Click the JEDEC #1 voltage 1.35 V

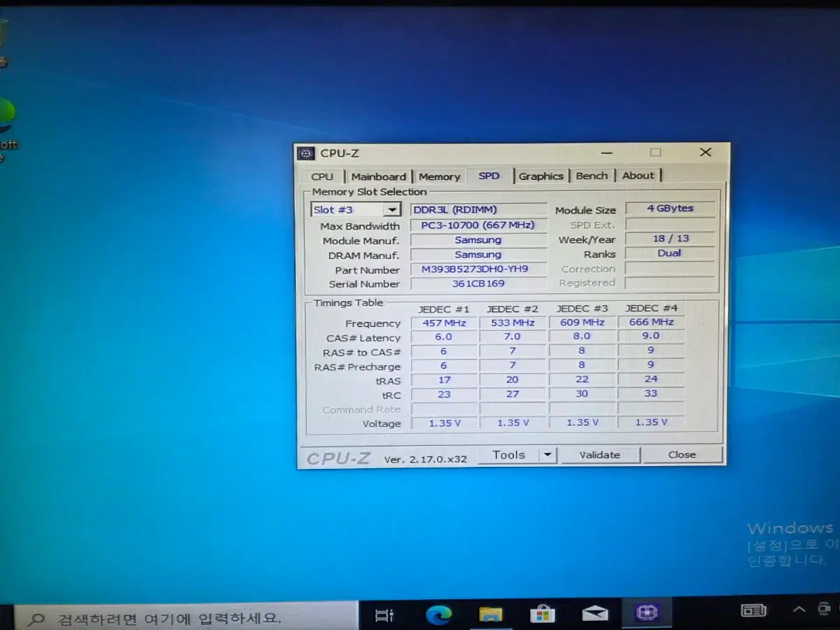click(444, 423)
